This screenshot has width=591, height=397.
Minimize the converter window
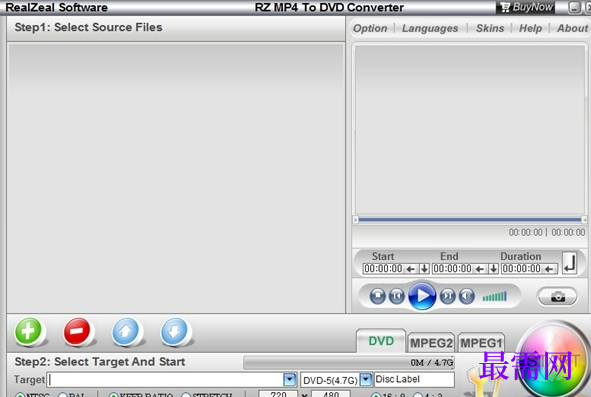[x=574, y=7]
